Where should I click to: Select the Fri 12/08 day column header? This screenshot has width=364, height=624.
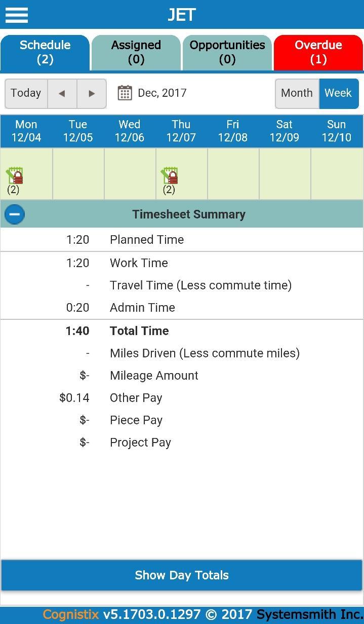233,131
